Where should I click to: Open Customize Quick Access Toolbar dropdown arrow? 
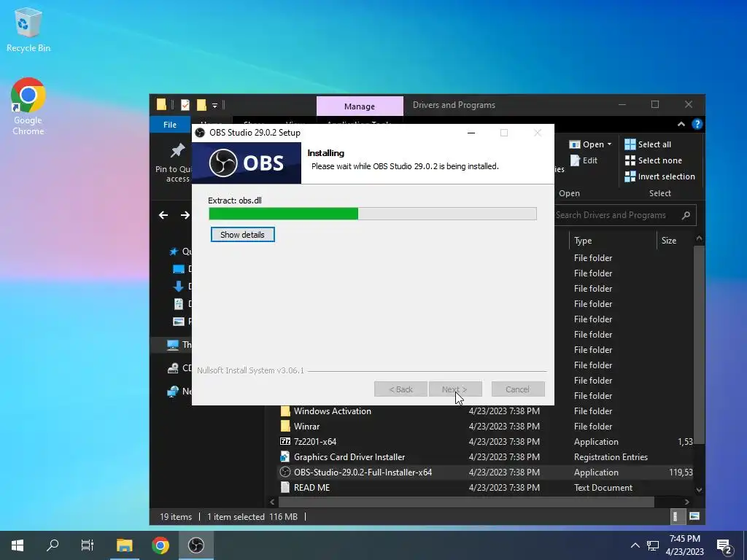click(215, 105)
